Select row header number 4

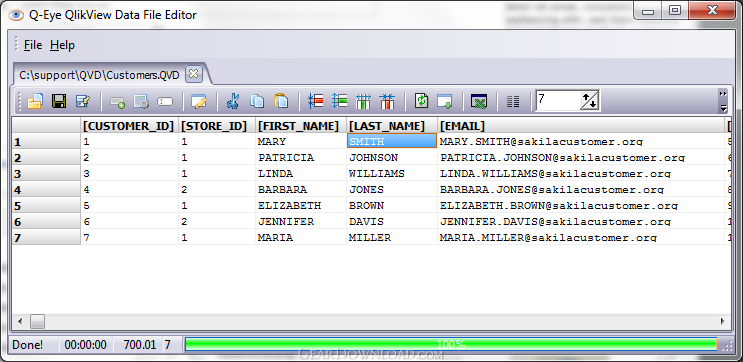(x=46, y=190)
